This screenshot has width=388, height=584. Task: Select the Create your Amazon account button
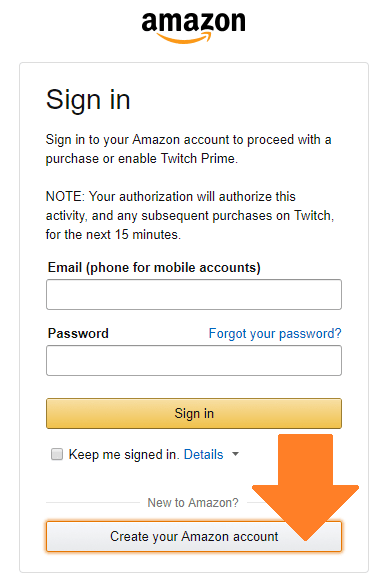point(194,536)
